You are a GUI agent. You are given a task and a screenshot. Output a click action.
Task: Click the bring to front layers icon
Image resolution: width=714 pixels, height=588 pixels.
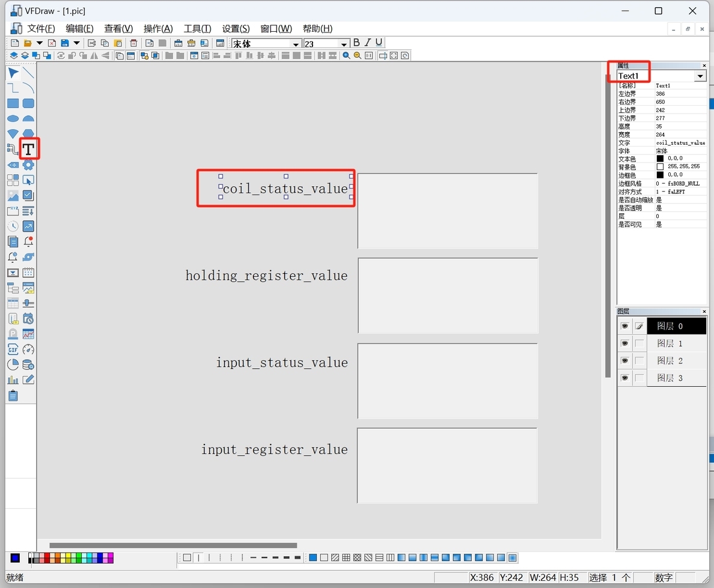pos(14,55)
